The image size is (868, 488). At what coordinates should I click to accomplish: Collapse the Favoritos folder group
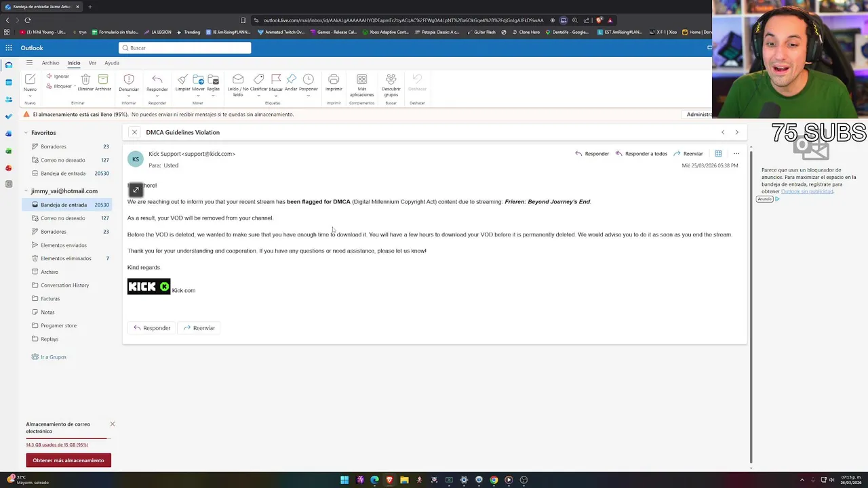(x=26, y=133)
